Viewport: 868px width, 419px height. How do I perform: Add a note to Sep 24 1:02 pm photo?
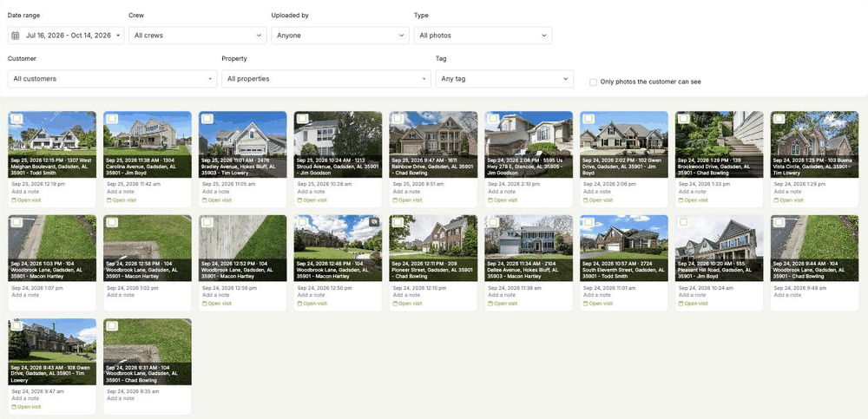coord(122,296)
